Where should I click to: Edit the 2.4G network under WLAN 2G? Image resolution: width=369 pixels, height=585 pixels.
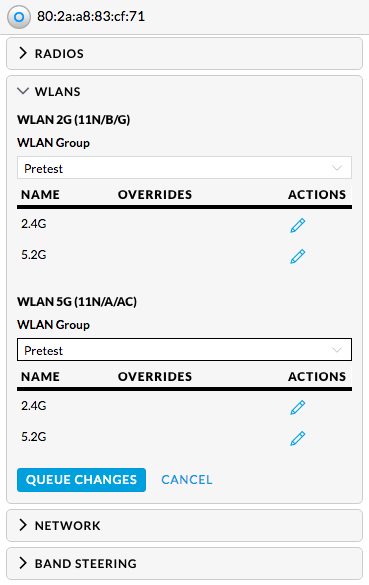click(x=298, y=225)
